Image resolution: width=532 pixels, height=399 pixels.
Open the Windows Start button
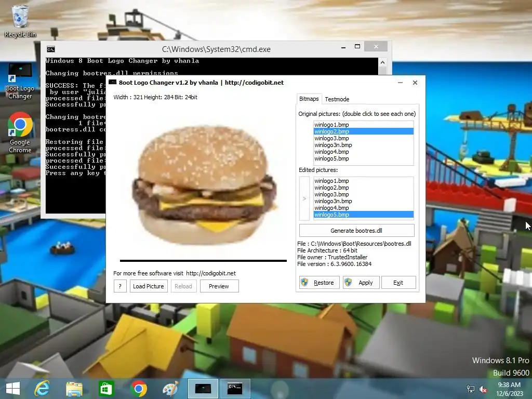pyautogui.click(x=13, y=389)
